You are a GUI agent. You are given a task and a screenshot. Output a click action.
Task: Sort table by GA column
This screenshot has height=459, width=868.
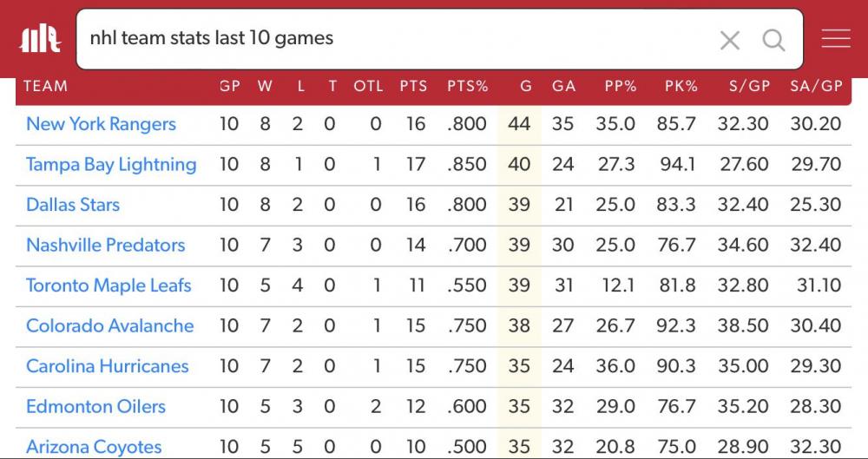tap(563, 86)
